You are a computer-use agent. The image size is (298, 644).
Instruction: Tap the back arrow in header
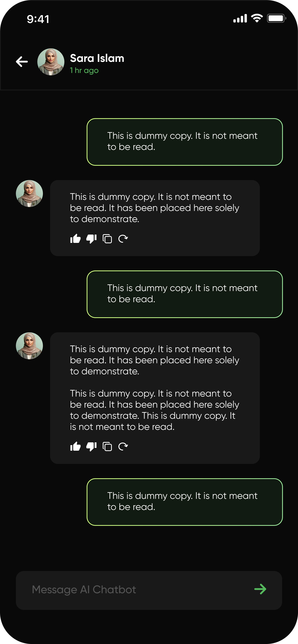coord(22,61)
